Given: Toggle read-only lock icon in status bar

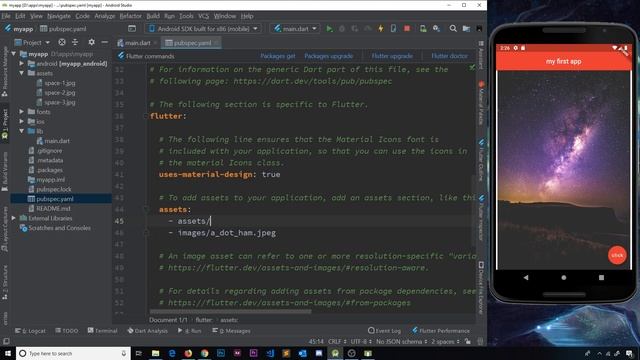Looking at the screenshot, I should 468,341.
